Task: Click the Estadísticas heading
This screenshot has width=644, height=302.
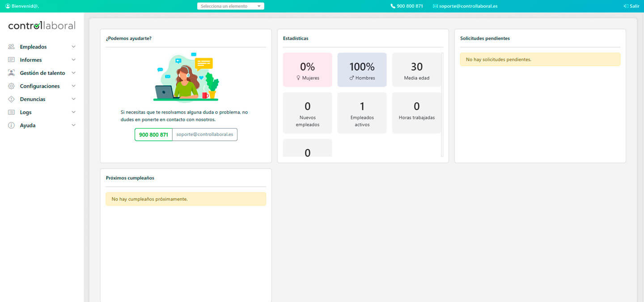Action: [296, 38]
